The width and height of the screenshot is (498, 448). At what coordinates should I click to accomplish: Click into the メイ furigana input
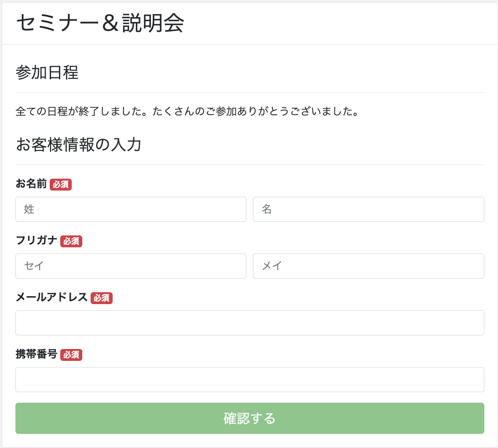[368, 266]
